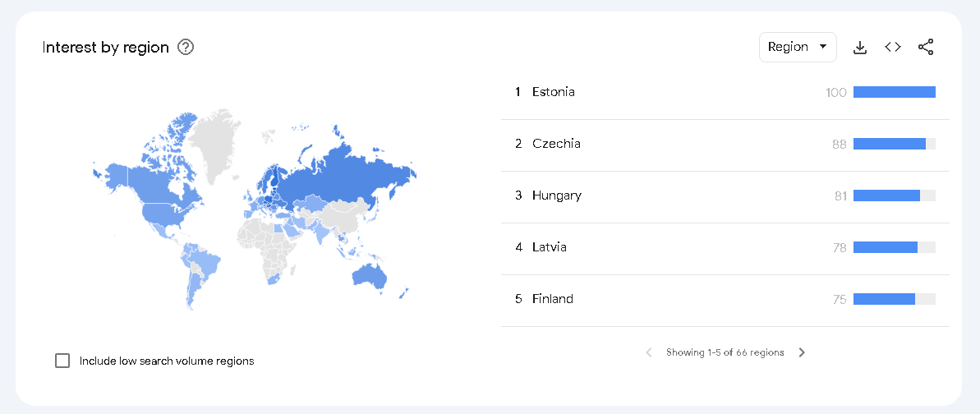This screenshot has height=414, width=980.
Task: Select Estonia in the region list
Action: click(553, 92)
